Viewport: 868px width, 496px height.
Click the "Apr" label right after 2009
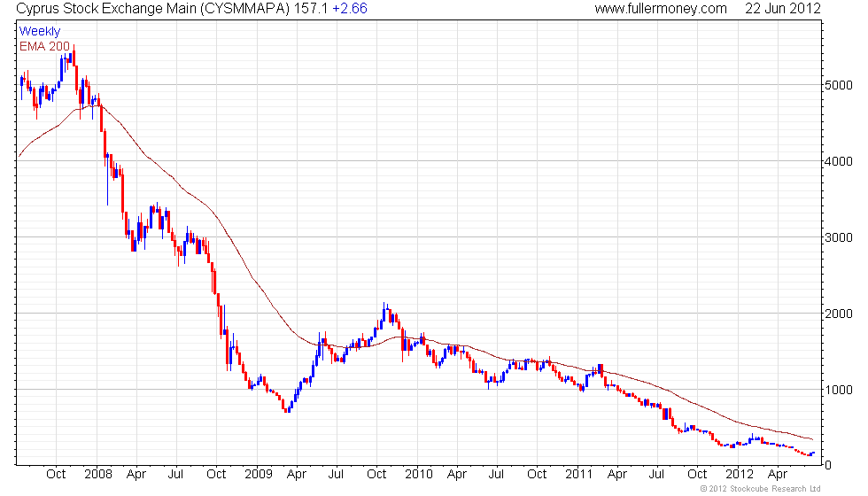click(x=297, y=475)
